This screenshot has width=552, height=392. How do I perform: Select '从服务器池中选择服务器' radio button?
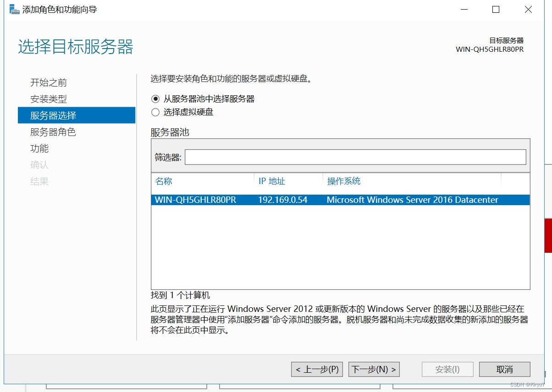pos(155,99)
